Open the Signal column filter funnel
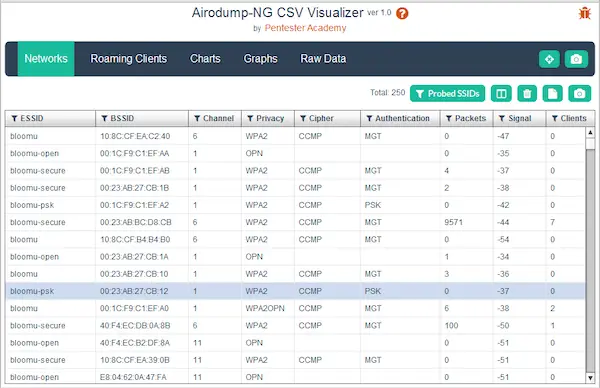600x388 pixels. pos(502,119)
